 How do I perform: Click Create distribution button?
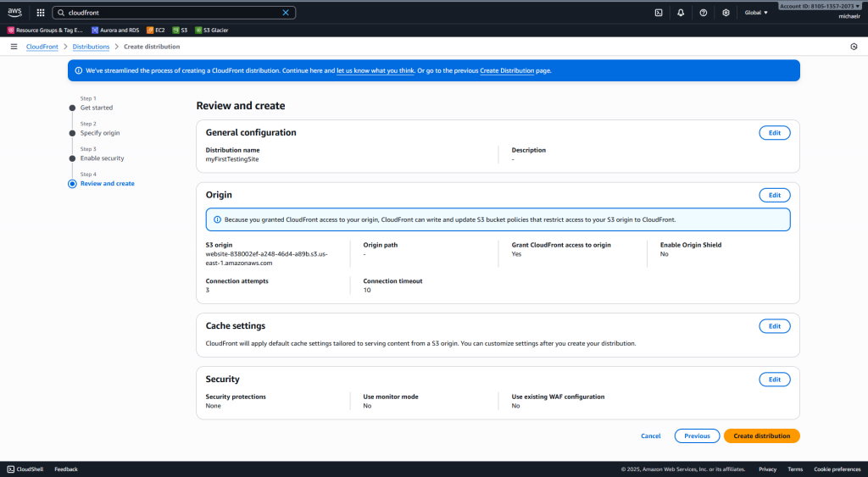762,436
